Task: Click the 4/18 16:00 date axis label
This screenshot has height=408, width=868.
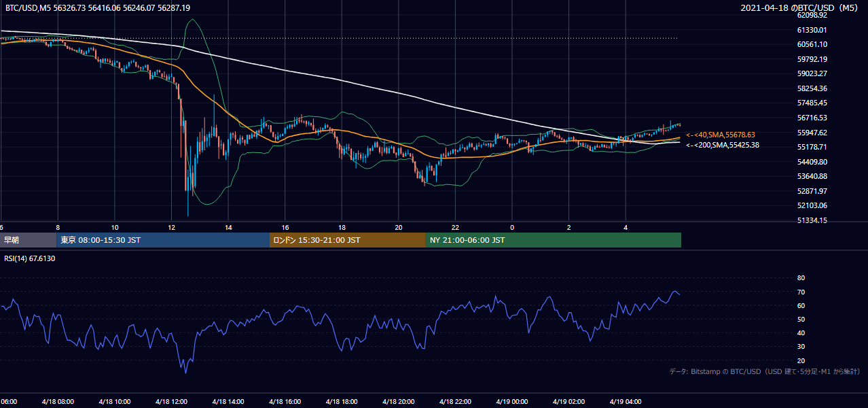Action: [285, 402]
